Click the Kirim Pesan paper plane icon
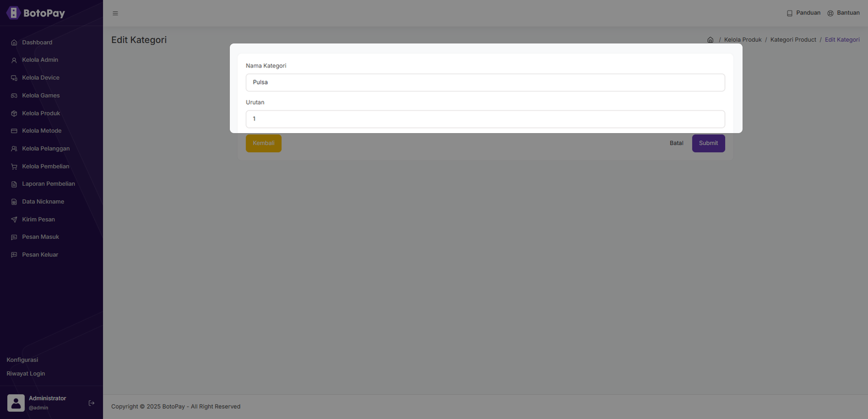 tap(14, 220)
